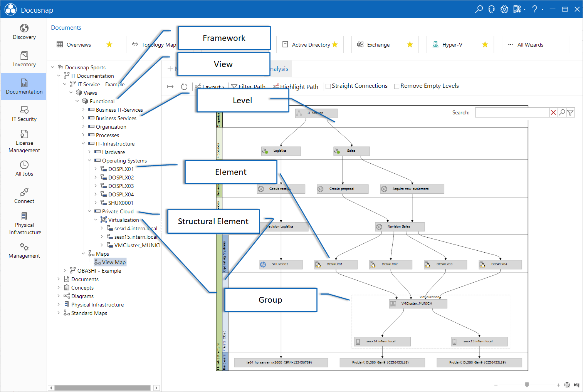583x392 pixels.
Task: Select Processes in the tree
Action: [x=107, y=135]
